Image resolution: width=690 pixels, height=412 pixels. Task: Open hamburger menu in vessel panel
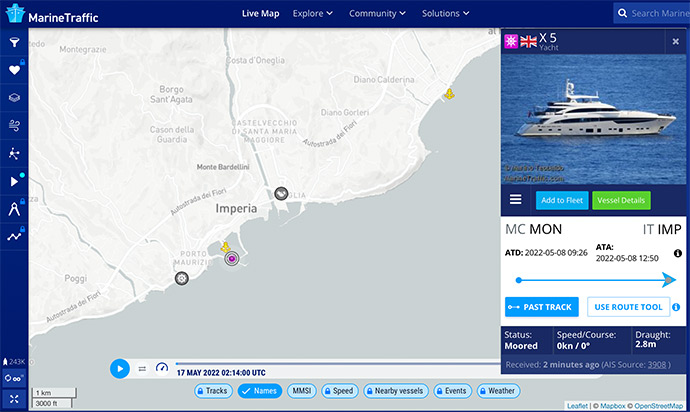(x=516, y=200)
